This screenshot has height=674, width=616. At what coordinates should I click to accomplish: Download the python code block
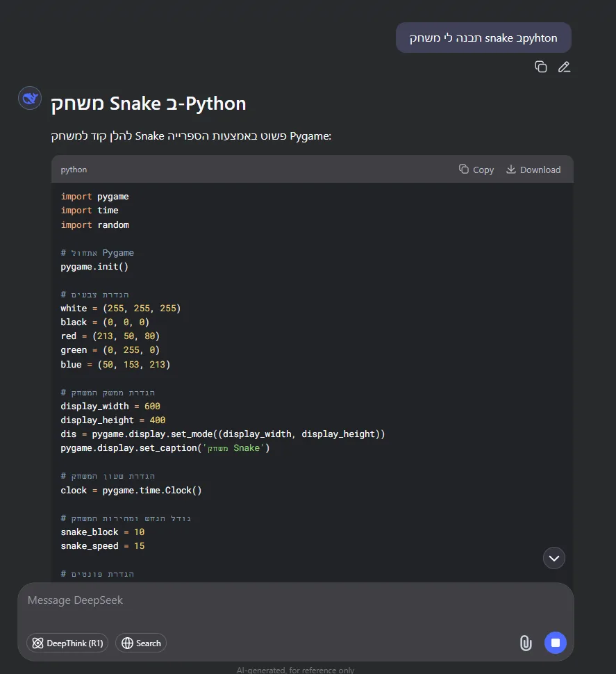click(x=533, y=170)
